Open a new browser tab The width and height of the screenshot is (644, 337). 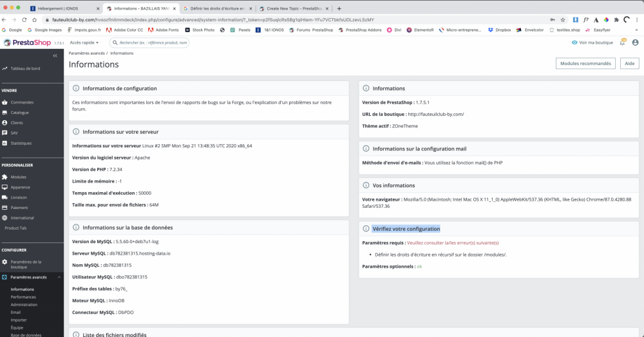click(339, 8)
